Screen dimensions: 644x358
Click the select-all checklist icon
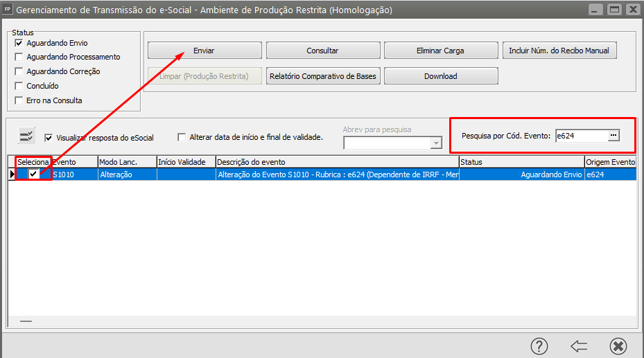27,136
